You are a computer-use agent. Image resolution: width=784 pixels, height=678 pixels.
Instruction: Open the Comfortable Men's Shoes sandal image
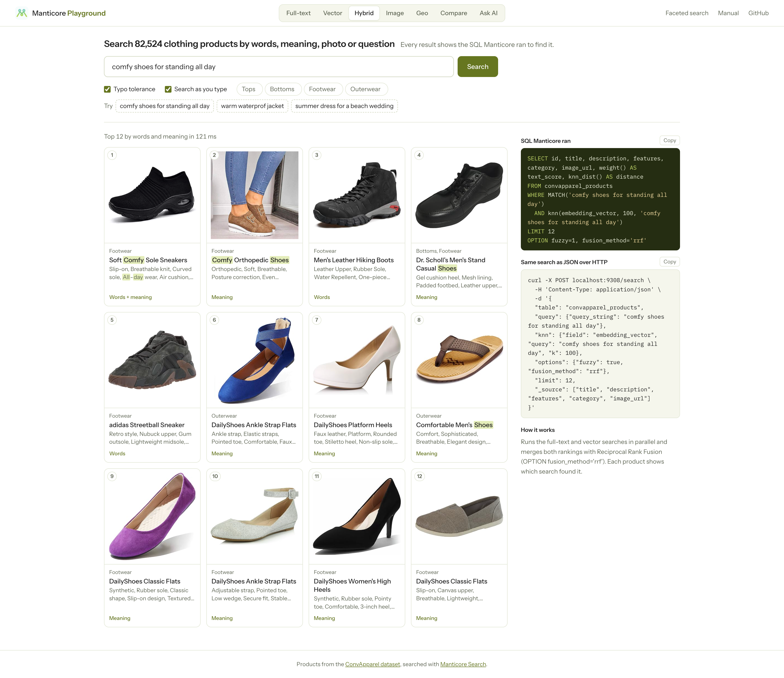click(459, 360)
